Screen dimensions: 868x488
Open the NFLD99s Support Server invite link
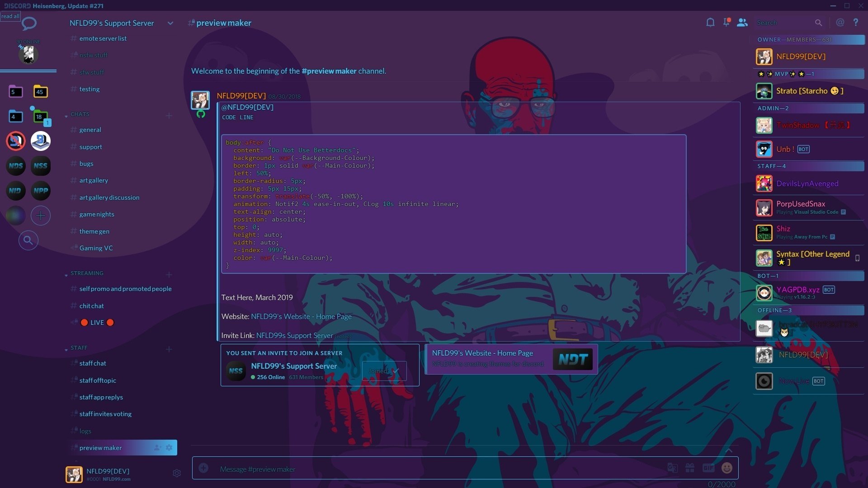tap(294, 335)
